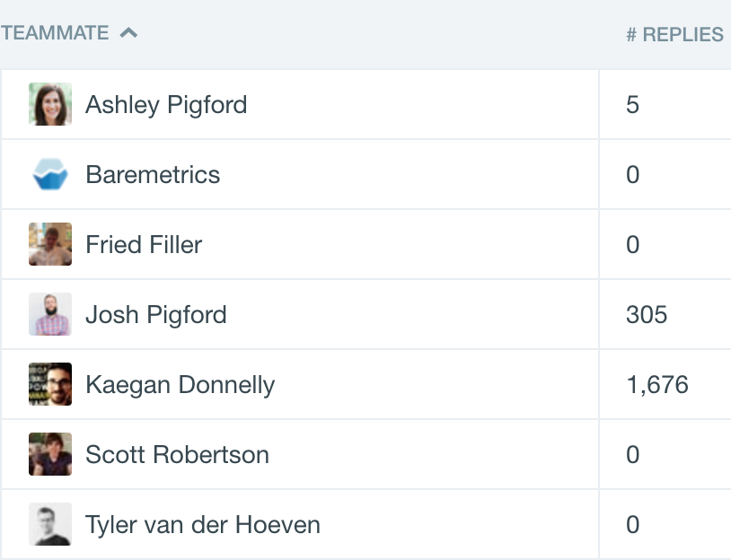This screenshot has width=731, height=560.
Task: Open Scott Robertson's teammate entry
Action: point(177,455)
